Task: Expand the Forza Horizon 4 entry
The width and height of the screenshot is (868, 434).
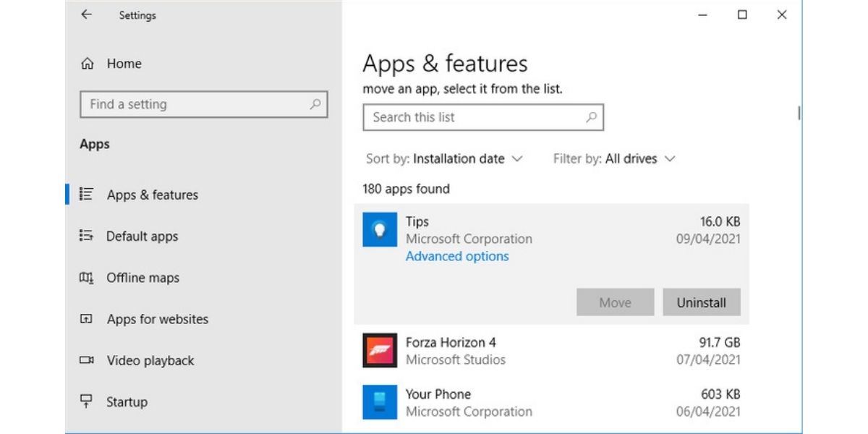Action: point(506,351)
